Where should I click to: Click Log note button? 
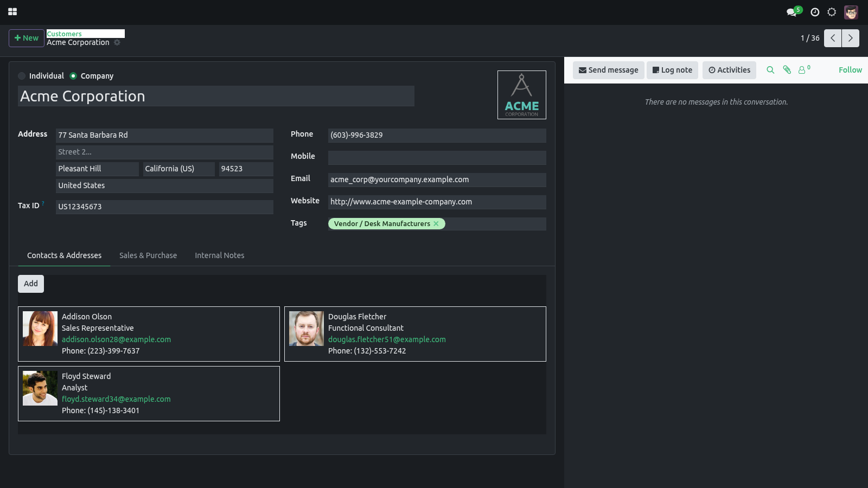pyautogui.click(x=672, y=70)
